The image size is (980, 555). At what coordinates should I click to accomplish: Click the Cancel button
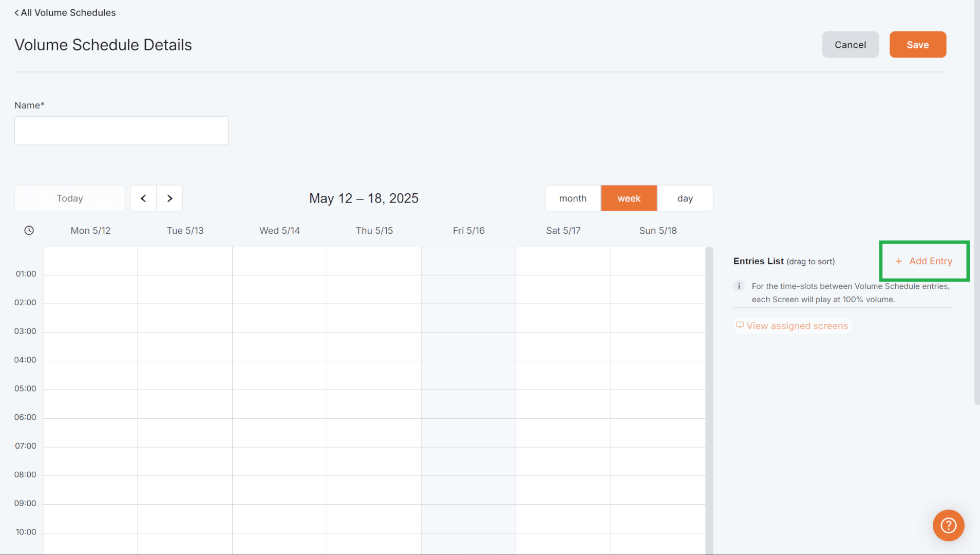(850, 45)
